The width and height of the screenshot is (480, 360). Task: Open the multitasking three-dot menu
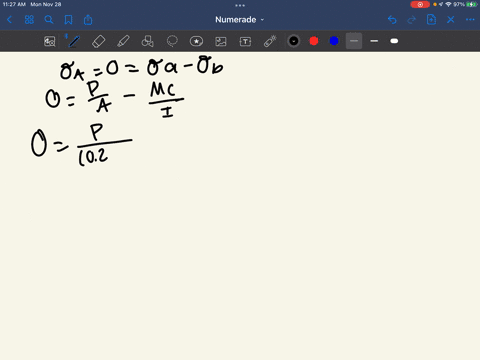[240, 5]
